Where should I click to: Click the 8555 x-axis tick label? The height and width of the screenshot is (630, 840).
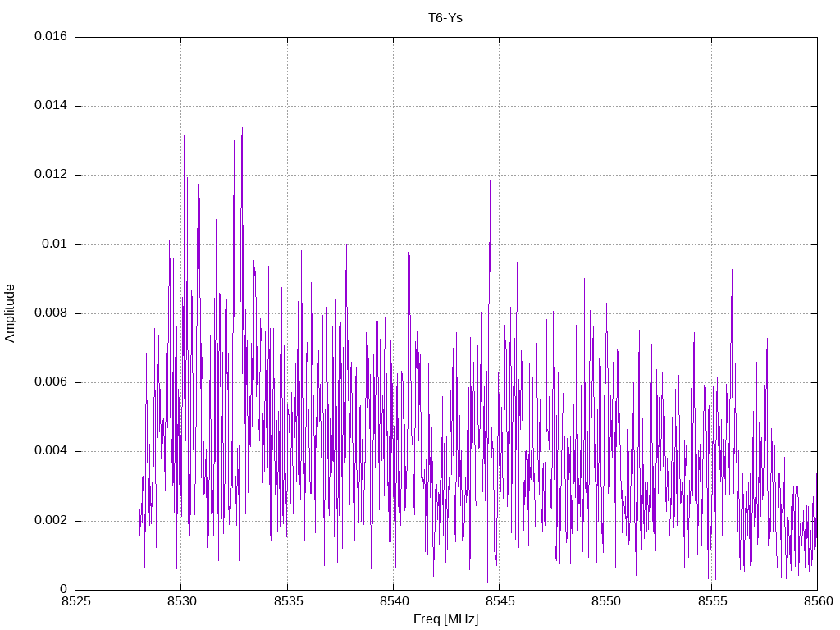[712, 601]
